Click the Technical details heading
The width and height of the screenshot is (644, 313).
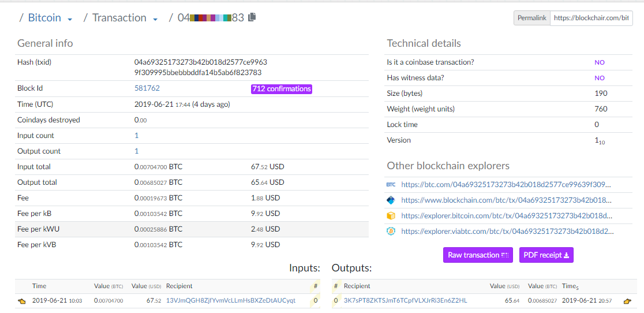click(424, 43)
